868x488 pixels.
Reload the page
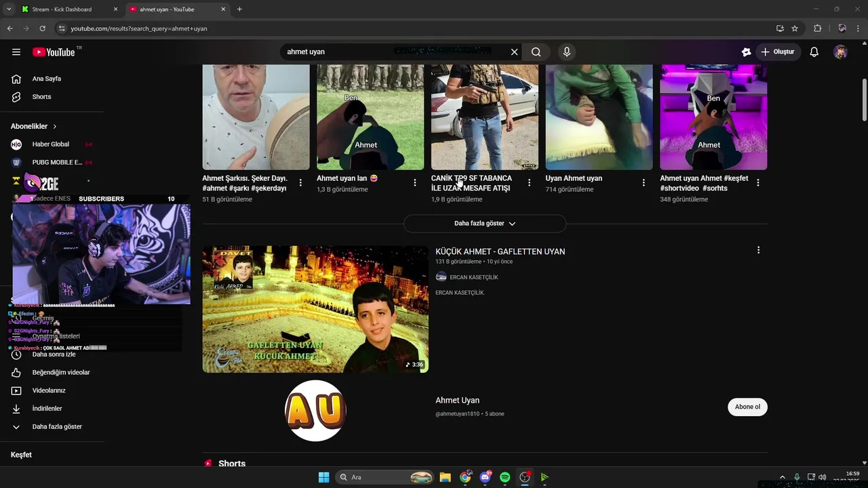tap(42, 28)
